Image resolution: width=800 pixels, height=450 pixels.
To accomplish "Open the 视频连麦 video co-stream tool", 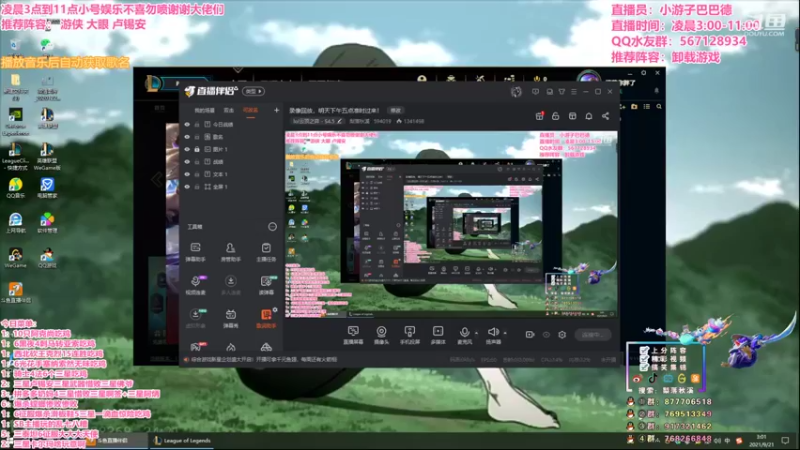I will click(x=196, y=285).
